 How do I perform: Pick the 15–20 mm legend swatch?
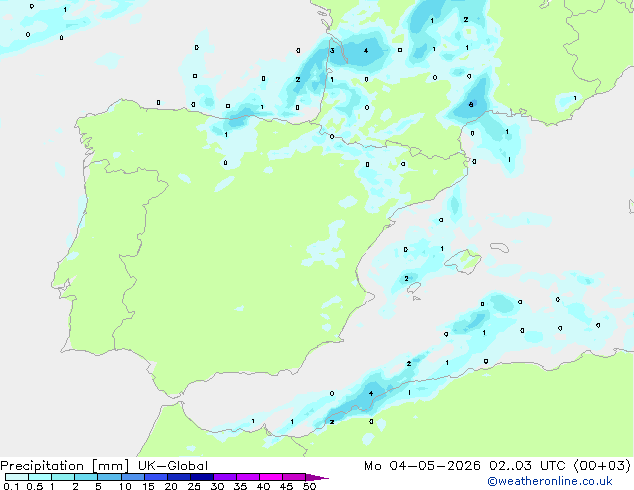tap(155, 477)
